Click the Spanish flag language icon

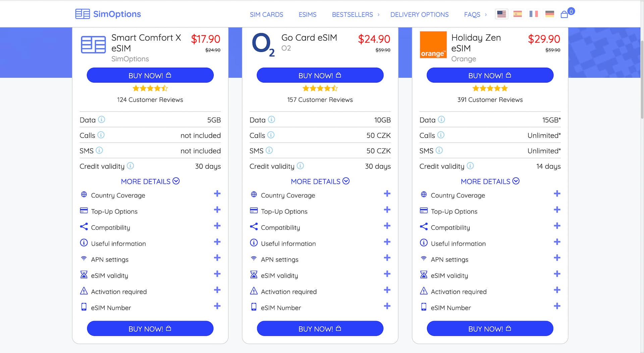click(518, 14)
